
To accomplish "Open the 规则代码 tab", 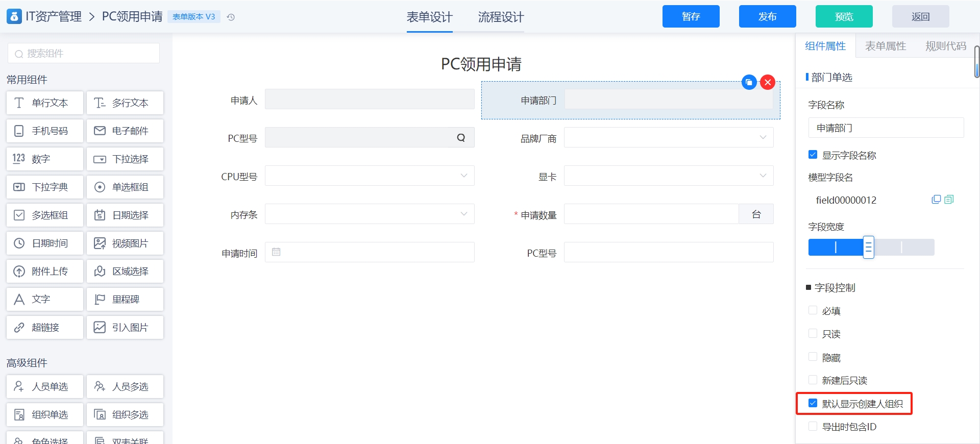I will click(946, 46).
